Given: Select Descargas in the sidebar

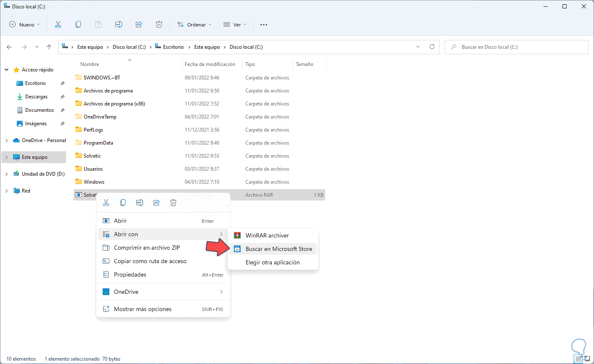Looking at the screenshot, I should (36, 97).
